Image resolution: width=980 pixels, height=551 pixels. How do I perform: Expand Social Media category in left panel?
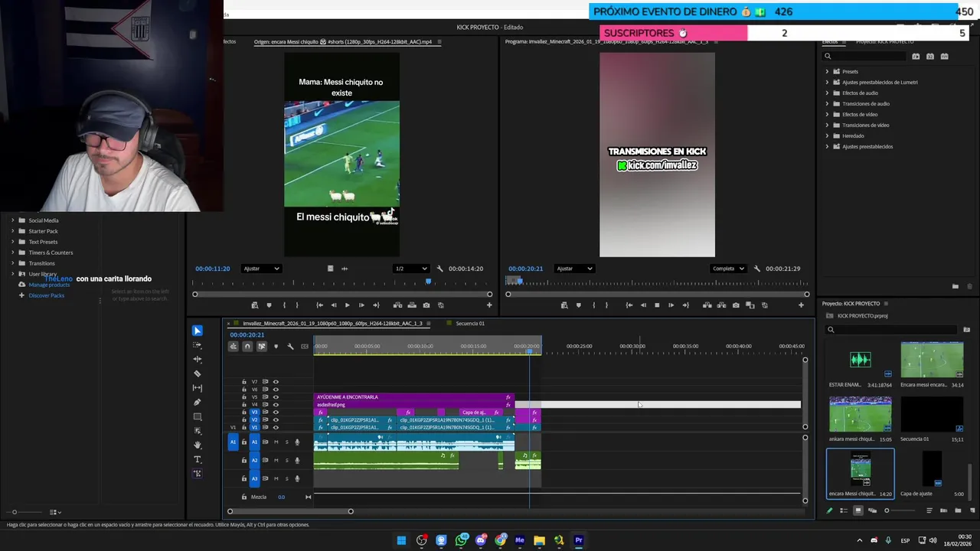[x=12, y=220]
